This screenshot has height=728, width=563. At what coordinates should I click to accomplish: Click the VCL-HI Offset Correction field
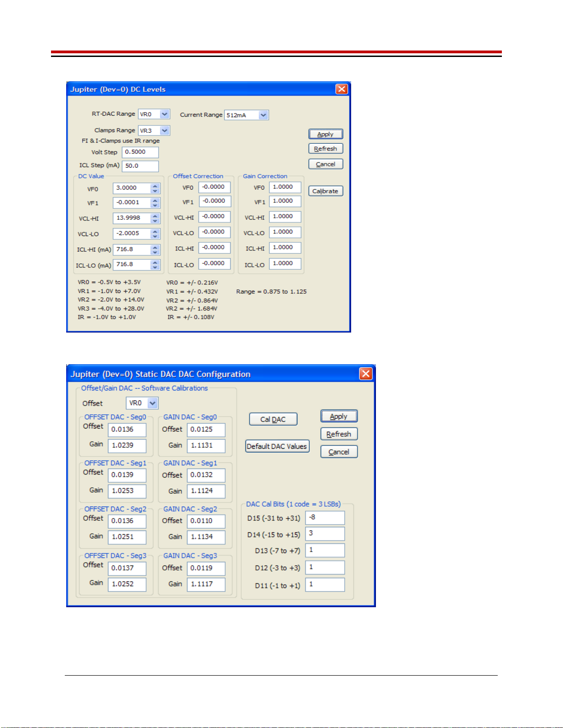215,217
